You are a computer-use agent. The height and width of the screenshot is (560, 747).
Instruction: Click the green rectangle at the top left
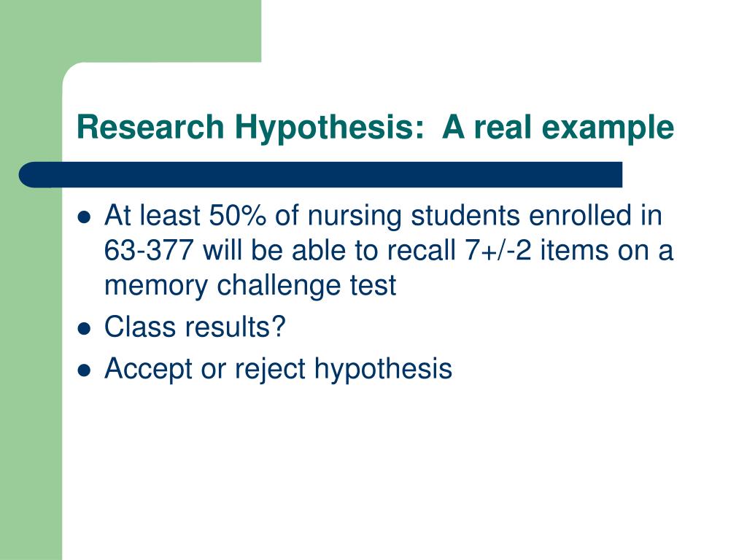coord(131,31)
